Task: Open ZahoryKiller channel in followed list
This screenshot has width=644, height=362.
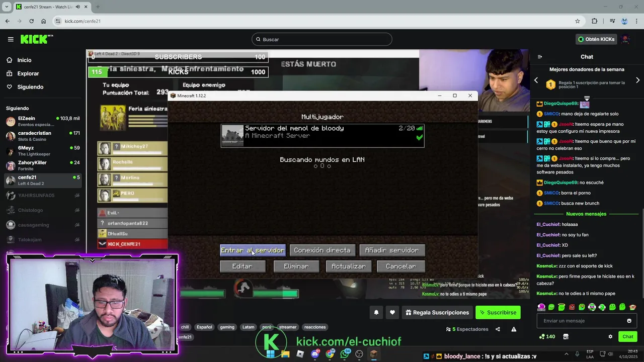Action: 43,165
